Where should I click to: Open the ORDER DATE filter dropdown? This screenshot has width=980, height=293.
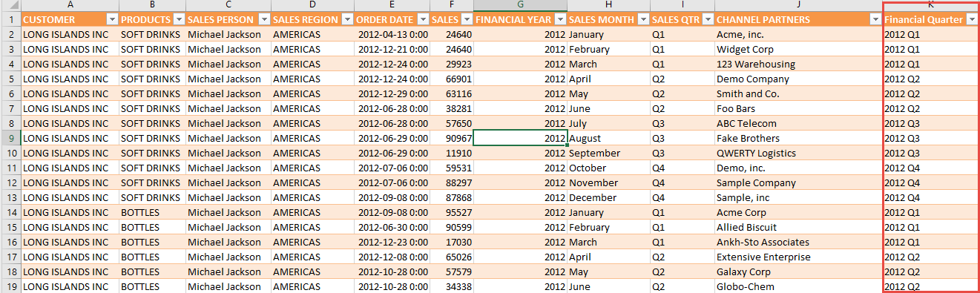click(422, 19)
